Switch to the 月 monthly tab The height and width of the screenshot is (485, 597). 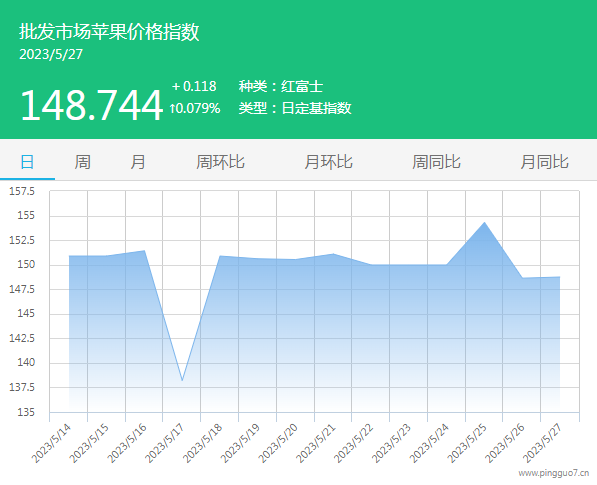137,162
